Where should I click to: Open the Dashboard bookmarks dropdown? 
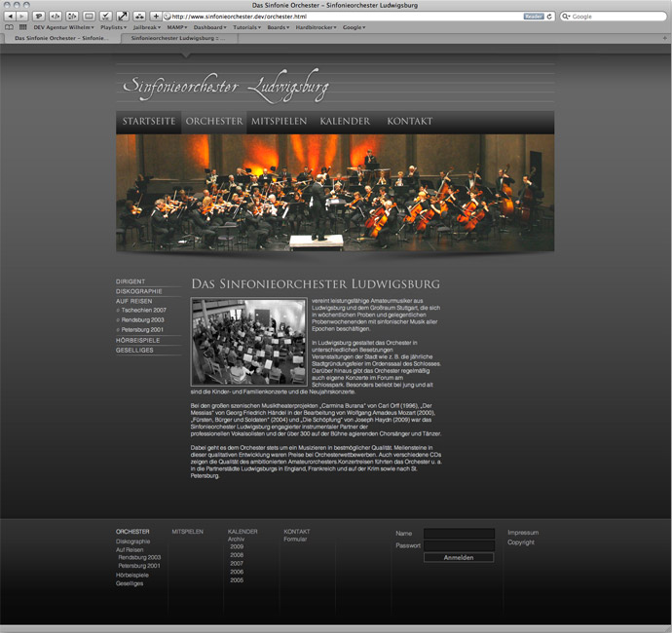210,27
